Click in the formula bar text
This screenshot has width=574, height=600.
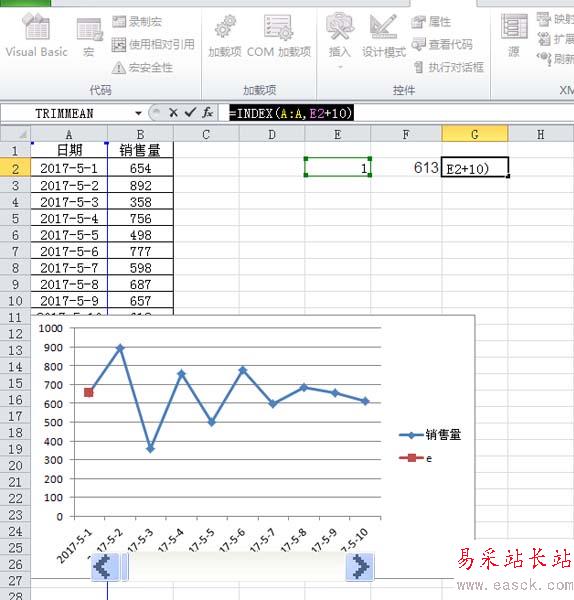292,113
